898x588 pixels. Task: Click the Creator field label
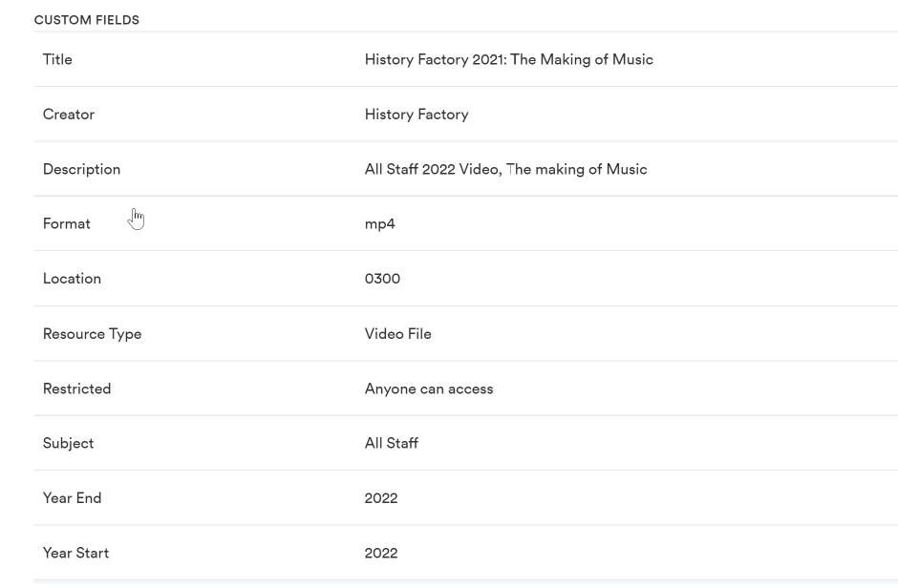pos(69,115)
